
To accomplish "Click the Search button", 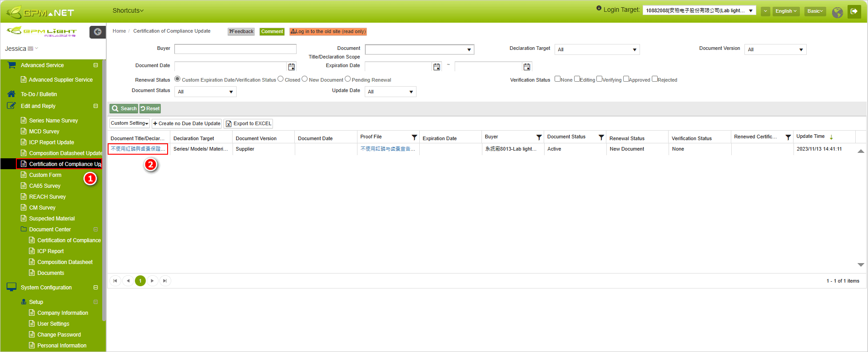I will click(124, 108).
